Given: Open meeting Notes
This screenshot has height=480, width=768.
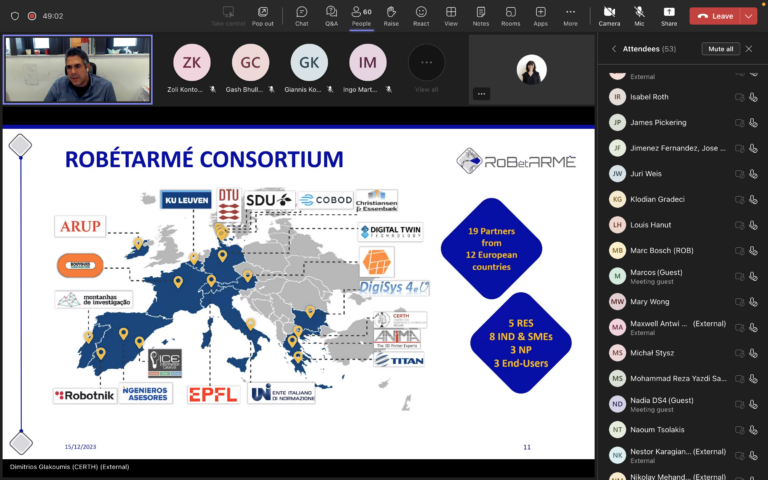Looking at the screenshot, I should 480,16.
